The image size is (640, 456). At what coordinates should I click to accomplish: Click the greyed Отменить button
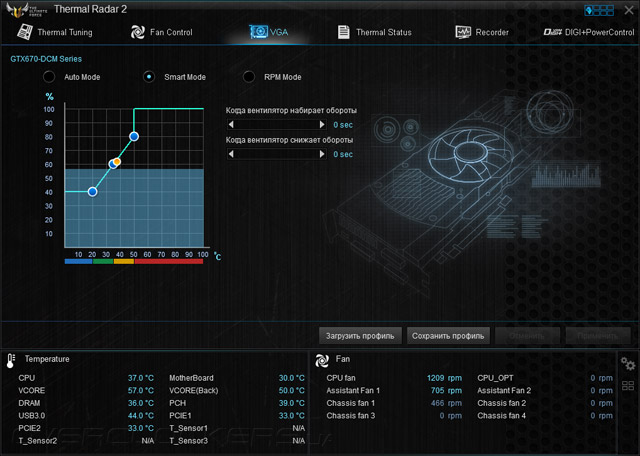point(527,336)
